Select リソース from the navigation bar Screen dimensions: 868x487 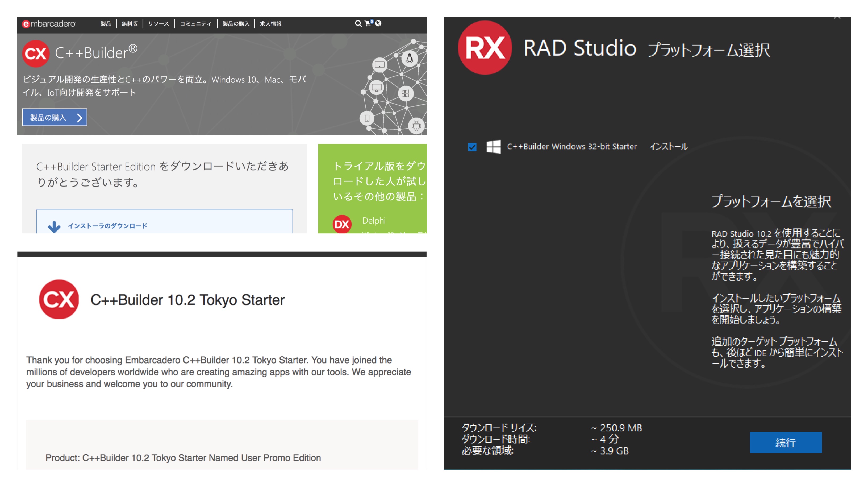pyautogui.click(x=159, y=24)
